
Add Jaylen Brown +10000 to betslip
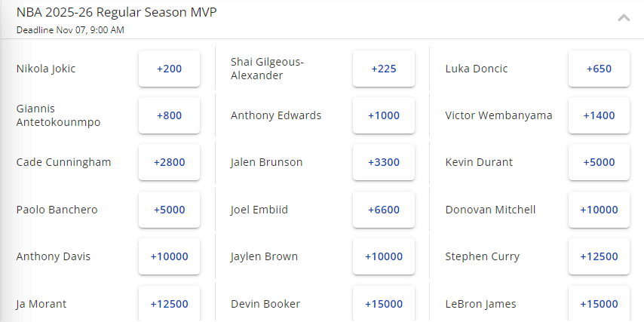384,256
